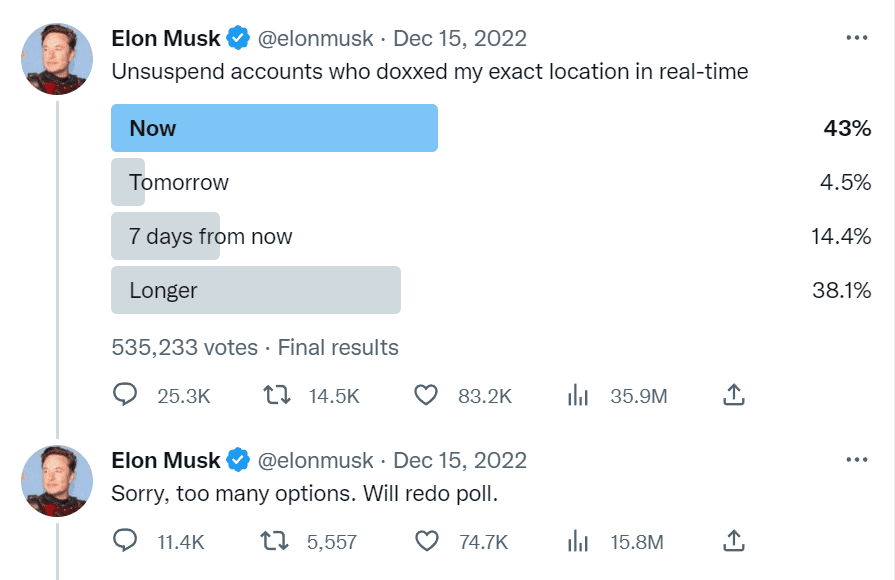Viewport: 895px width, 580px height.
Task: Retweet the poll tweet
Action: coord(276,396)
